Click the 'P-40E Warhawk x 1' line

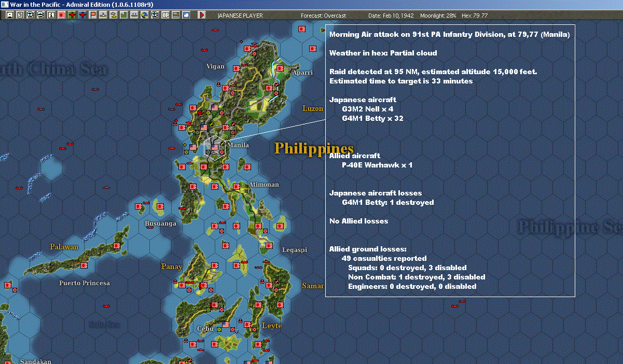tap(377, 165)
